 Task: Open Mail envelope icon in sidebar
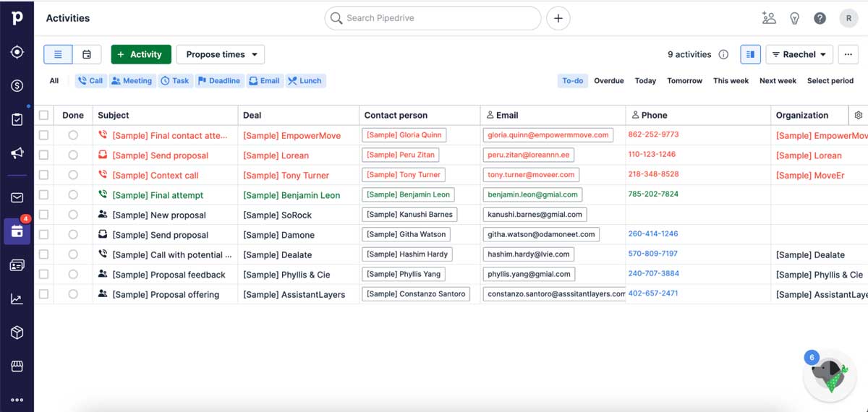(17, 197)
